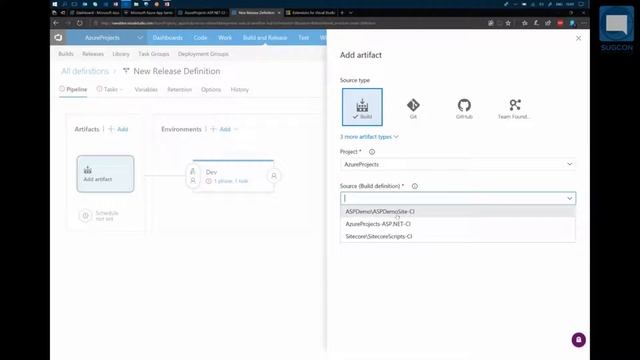Click the browser address bar
The image size is (640, 360).
point(286,23)
